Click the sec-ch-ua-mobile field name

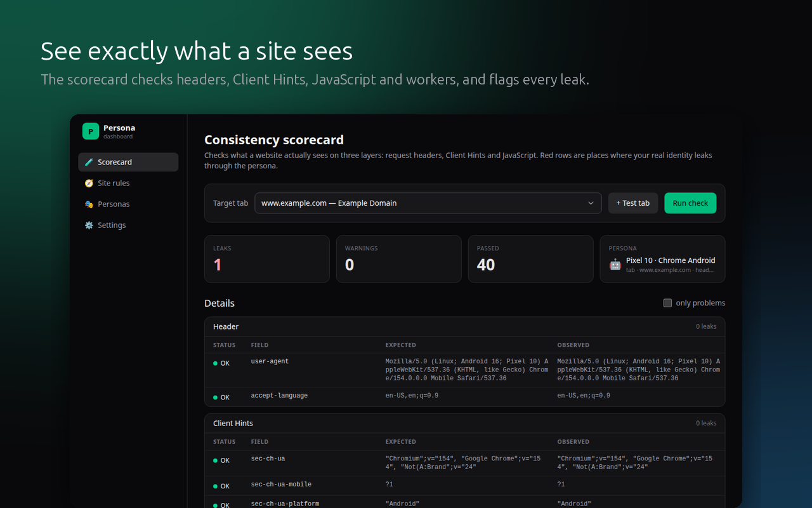pyautogui.click(x=281, y=485)
